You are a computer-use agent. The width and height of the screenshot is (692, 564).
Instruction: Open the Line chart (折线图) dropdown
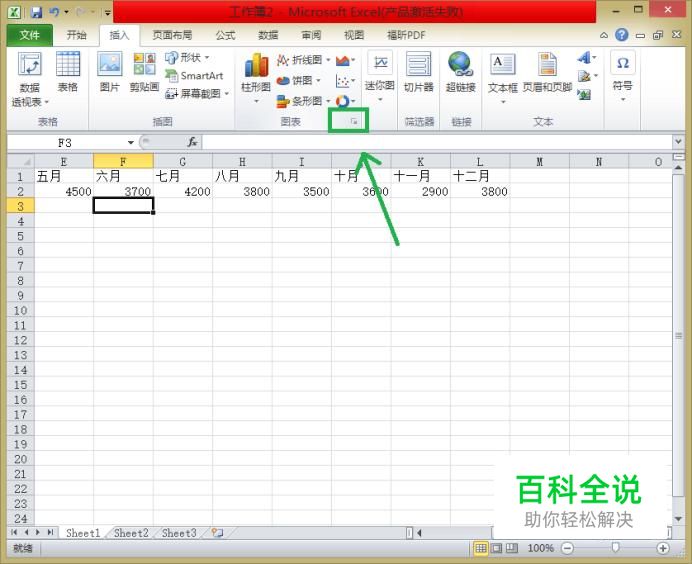click(303, 60)
